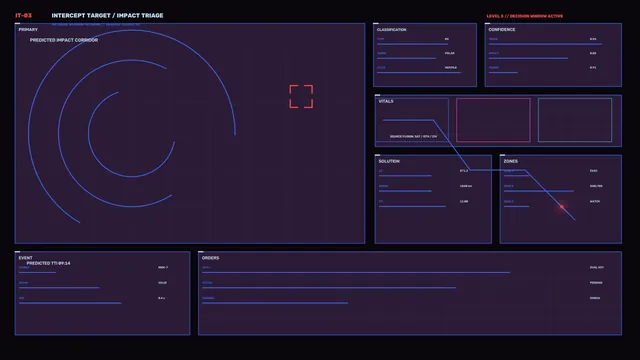Click the bar beside 'SHELTER' in Zones
The width and height of the screenshot is (640, 360).
(538, 191)
